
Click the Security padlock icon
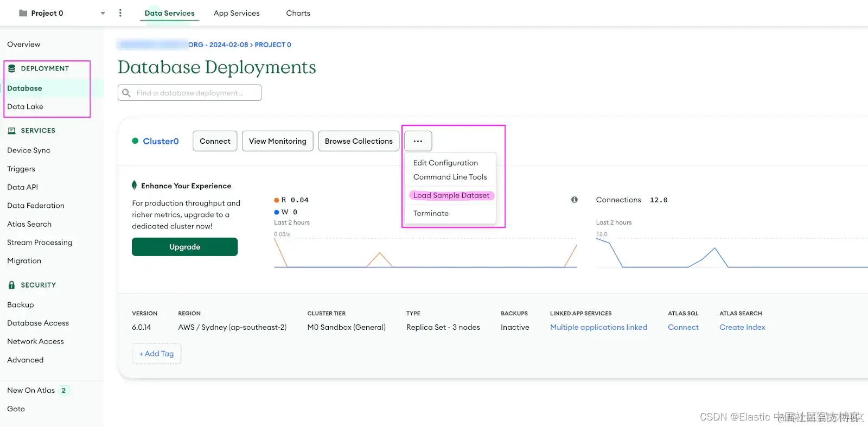[x=12, y=285]
